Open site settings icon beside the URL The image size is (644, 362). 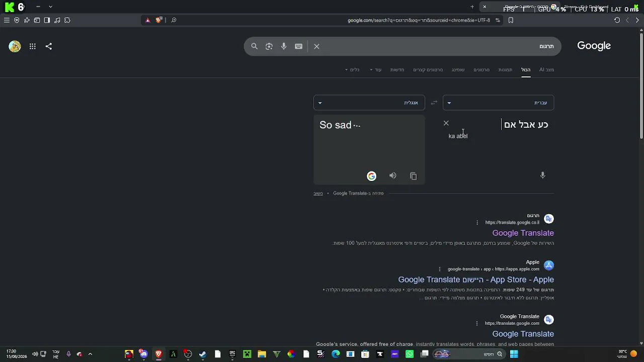click(498, 20)
